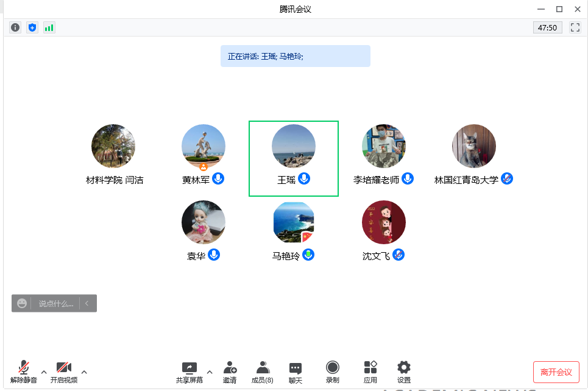The image size is (588, 391).
Task: Turn on the camera with 开启视频
Action: click(x=64, y=372)
